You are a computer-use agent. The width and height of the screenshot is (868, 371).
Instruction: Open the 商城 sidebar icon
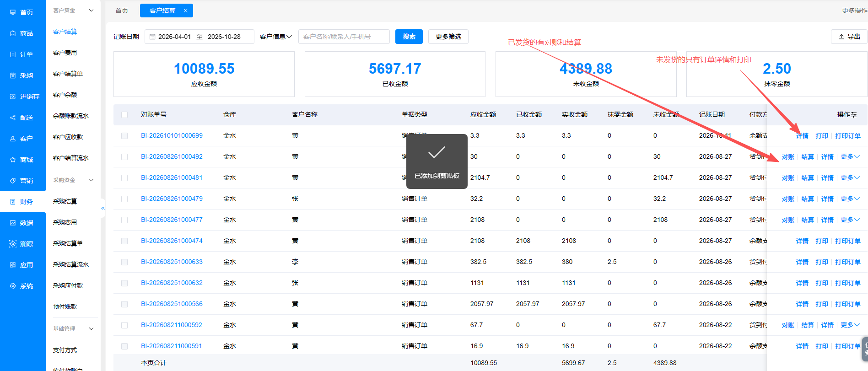click(x=13, y=160)
